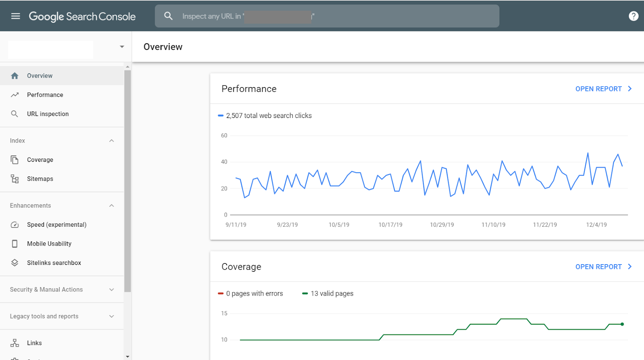Click the Speed gauge icon
Image resolution: width=644 pixels, height=360 pixels.
(x=14, y=225)
